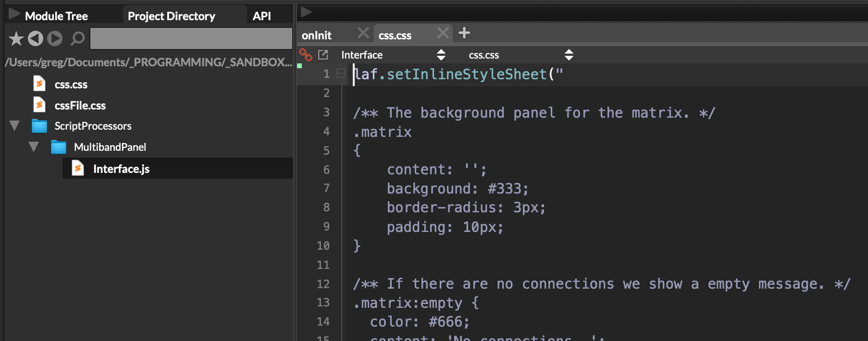Select cssFile.css in the file tree

tap(80, 105)
